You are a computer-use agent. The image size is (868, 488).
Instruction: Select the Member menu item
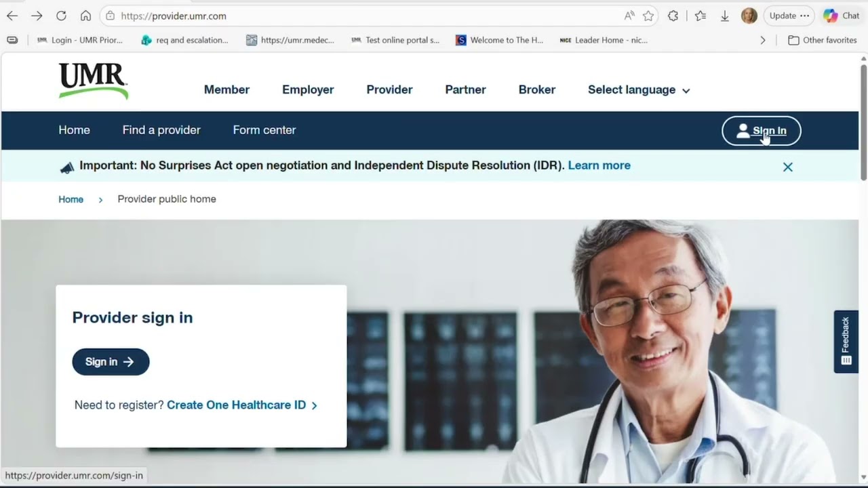(226, 89)
